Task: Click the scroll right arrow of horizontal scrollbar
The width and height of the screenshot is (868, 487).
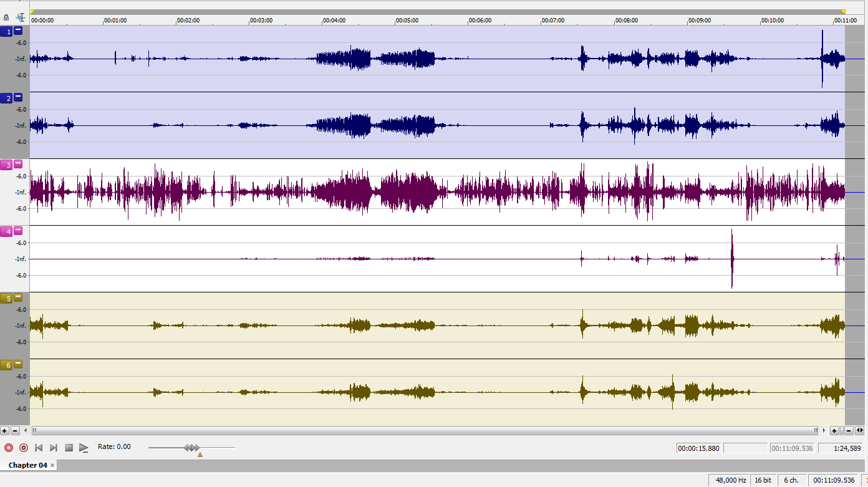Action: [x=824, y=430]
